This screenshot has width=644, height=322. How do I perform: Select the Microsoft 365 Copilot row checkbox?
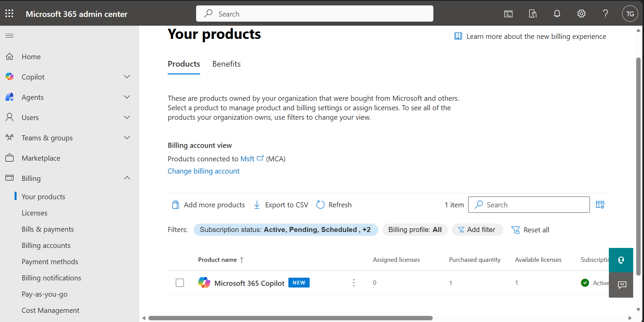pyautogui.click(x=180, y=283)
